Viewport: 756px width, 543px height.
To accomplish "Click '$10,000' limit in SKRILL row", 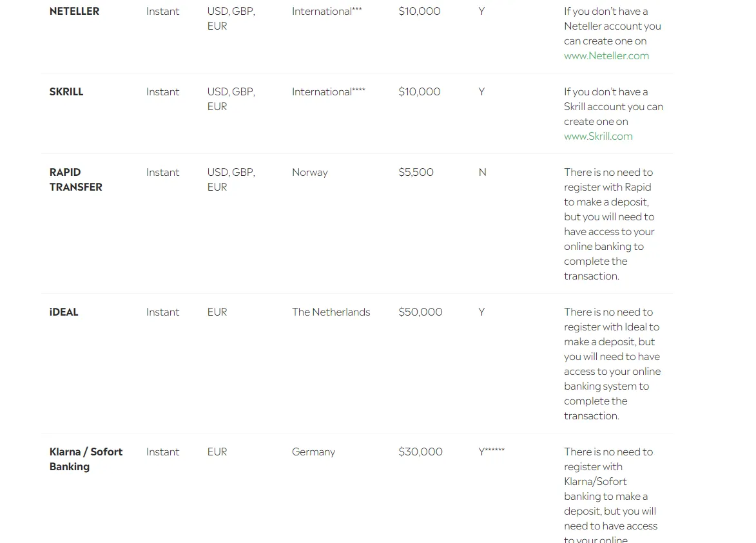I will (x=419, y=91).
